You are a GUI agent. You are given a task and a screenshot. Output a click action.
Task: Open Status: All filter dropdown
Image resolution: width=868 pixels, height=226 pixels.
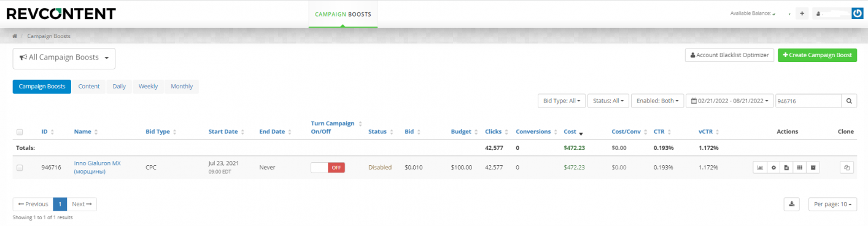(x=608, y=101)
